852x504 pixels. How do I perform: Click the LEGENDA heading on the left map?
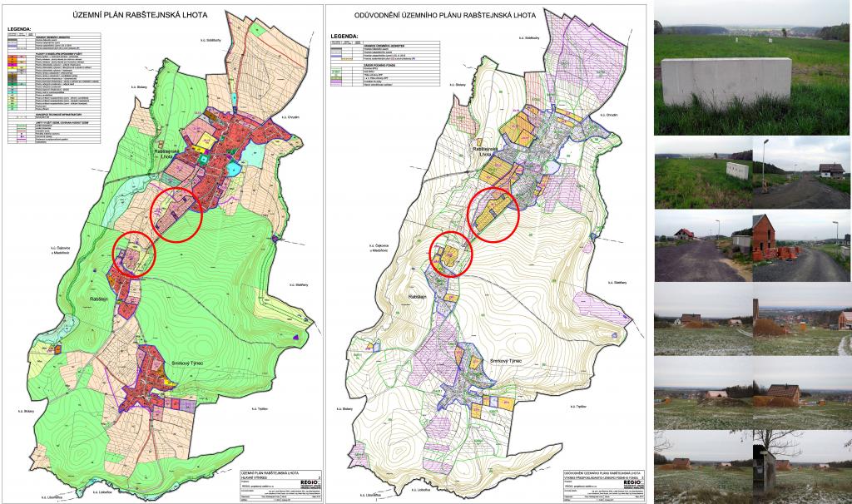(25, 28)
